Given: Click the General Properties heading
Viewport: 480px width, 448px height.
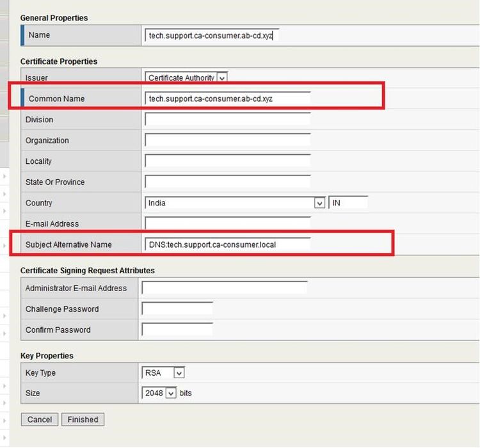Looking at the screenshot, I should pyautogui.click(x=54, y=18).
